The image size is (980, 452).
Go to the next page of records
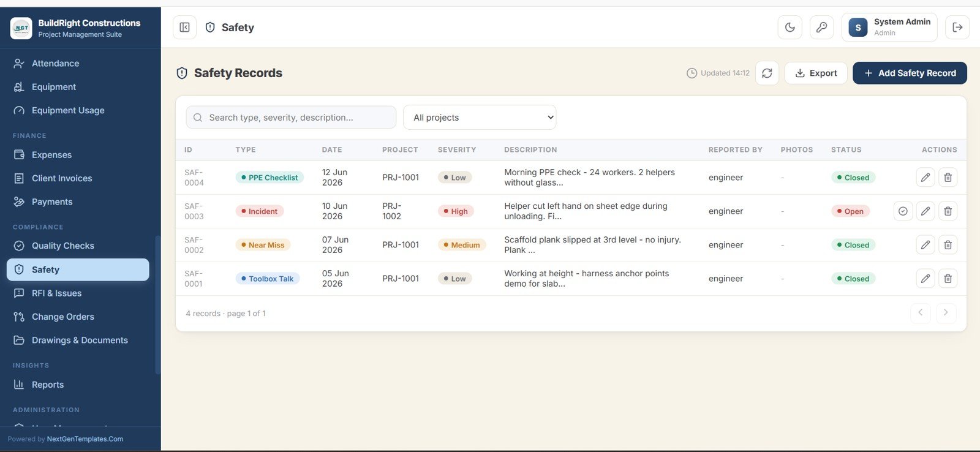946,313
